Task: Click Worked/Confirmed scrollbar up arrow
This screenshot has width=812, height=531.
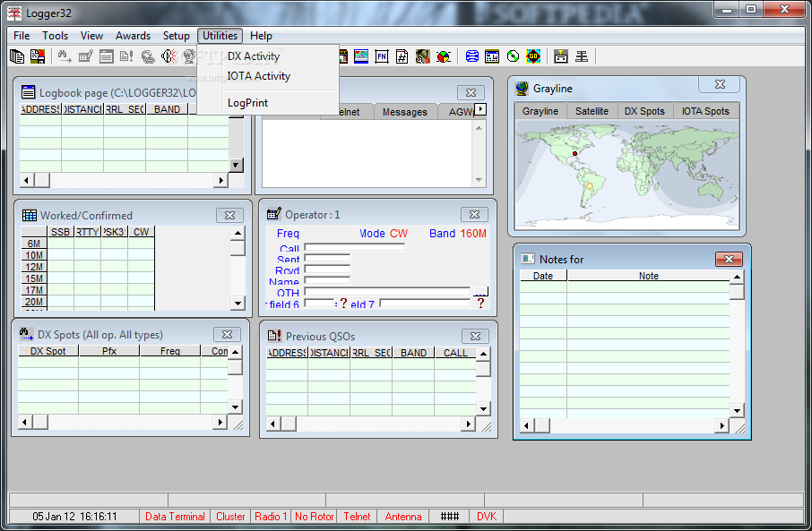Action: click(x=238, y=233)
